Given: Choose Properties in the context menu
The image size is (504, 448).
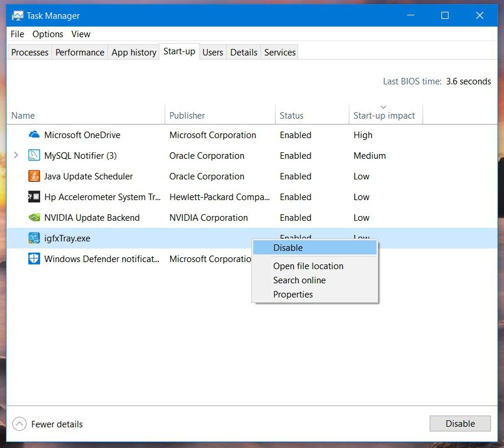Looking at the screenshot, I should (315, 295).
